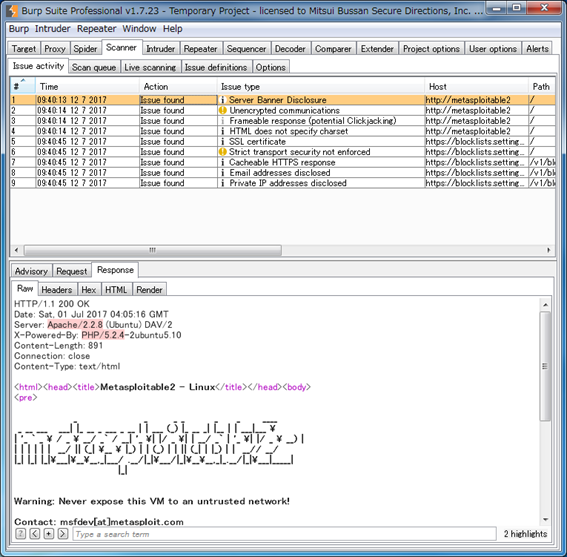Switch response view to Hex

click(89, 290)
